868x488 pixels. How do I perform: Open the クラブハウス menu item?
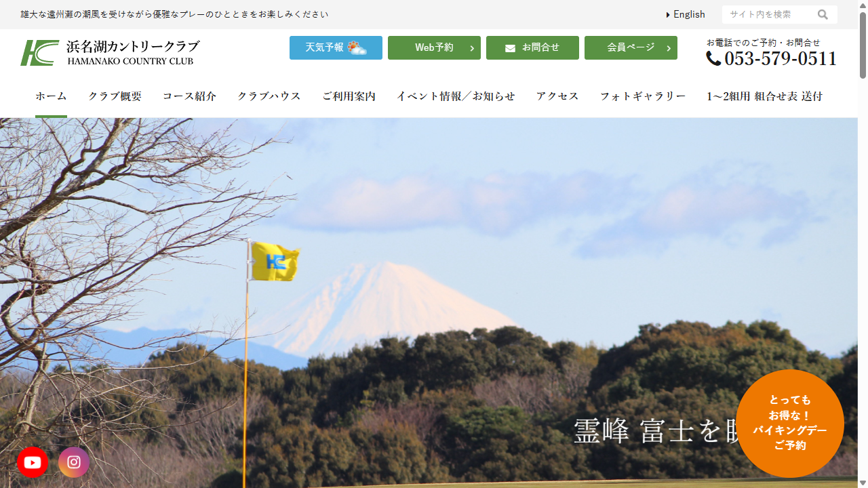[x=269, y=96]
